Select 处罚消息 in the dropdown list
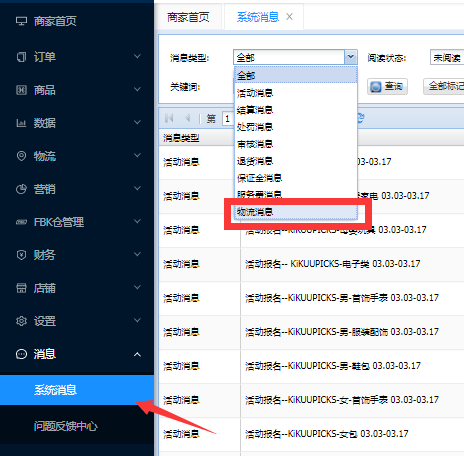Screen dimensions: 464x456 296,127
